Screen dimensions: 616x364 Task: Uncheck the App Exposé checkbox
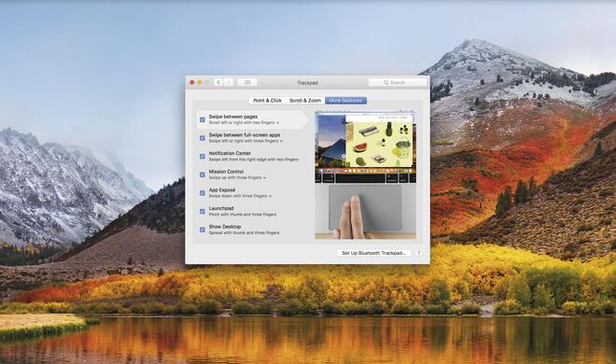click(203, 193)
